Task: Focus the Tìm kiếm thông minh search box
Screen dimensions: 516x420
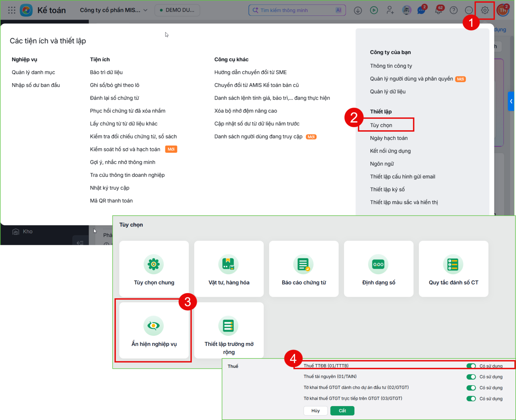Action: (297, 10)
